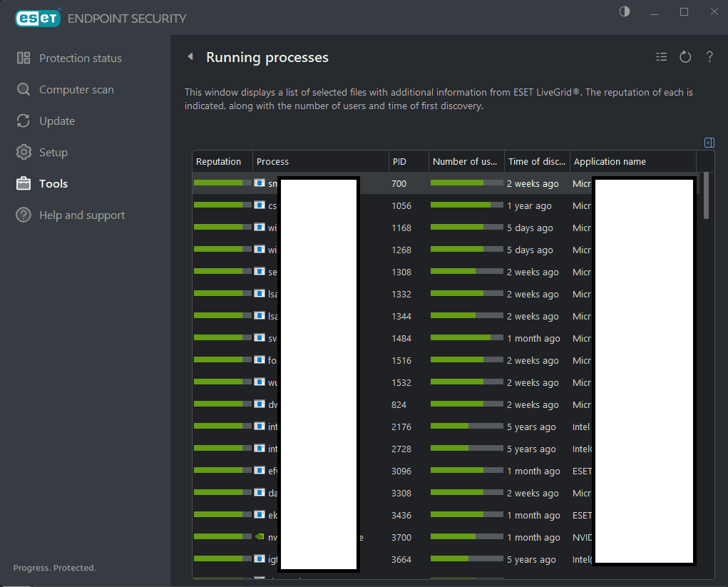Image resolution: width=728 pixels, height=587 pixels.
Task: Sort by Application name column
Action: (x=633, y=161)
